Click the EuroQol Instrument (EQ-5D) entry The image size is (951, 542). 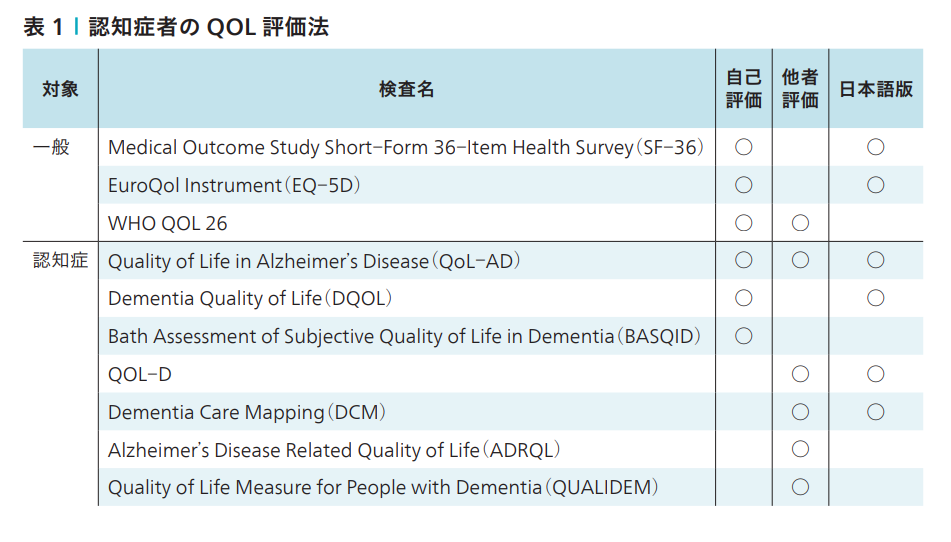click(233, 186)
